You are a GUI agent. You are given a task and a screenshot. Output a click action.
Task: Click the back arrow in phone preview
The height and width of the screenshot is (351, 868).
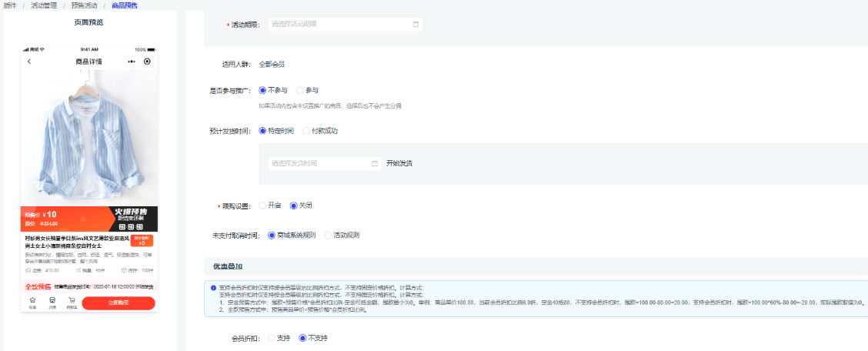(x=29, y=62)
